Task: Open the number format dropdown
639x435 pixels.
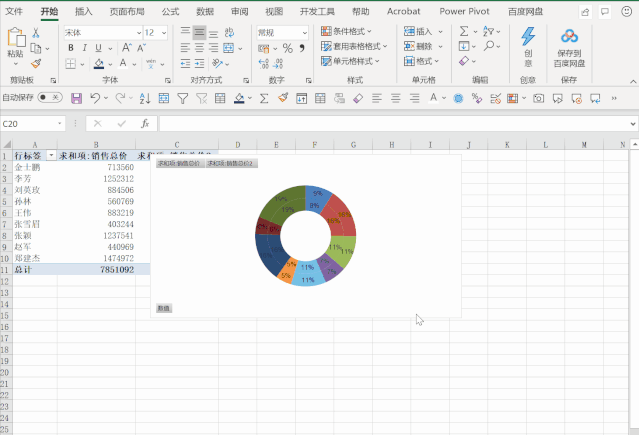Action: 304,33
